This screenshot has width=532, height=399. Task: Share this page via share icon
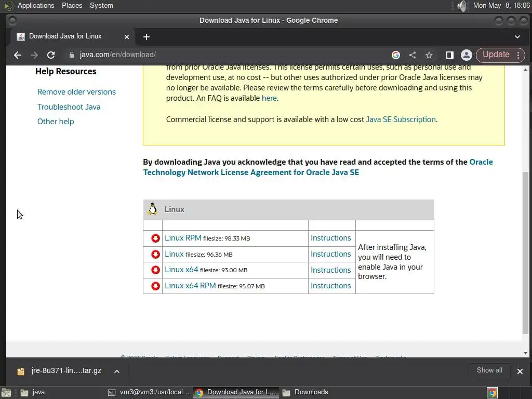tap(412, 55)
